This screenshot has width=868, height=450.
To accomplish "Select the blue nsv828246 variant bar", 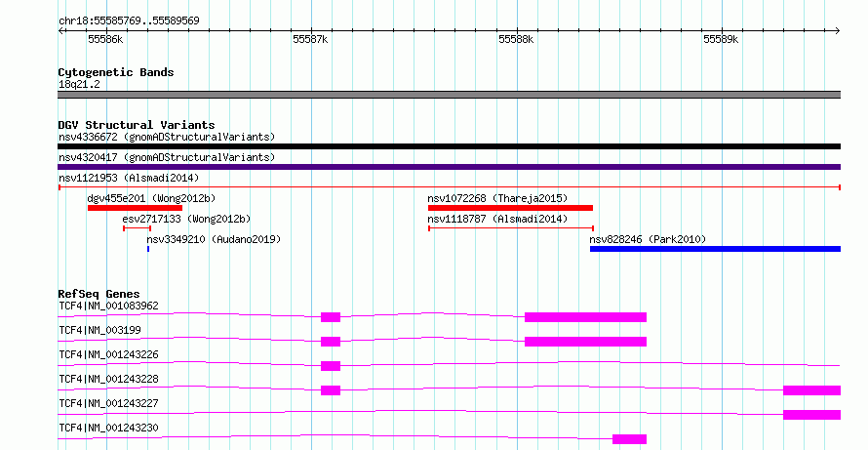I will [x=715, y=249].
